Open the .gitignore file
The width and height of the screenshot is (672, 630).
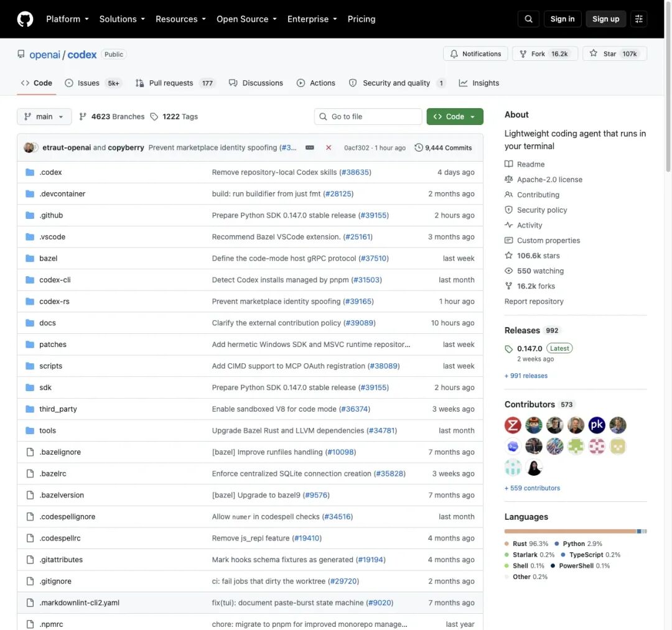click(x=55, y=581)
